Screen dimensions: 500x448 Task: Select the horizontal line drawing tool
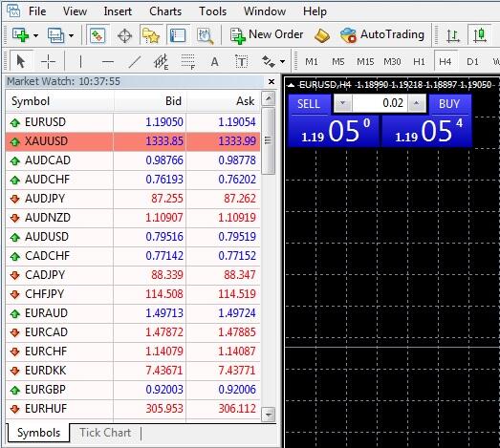tap(108, 61)
